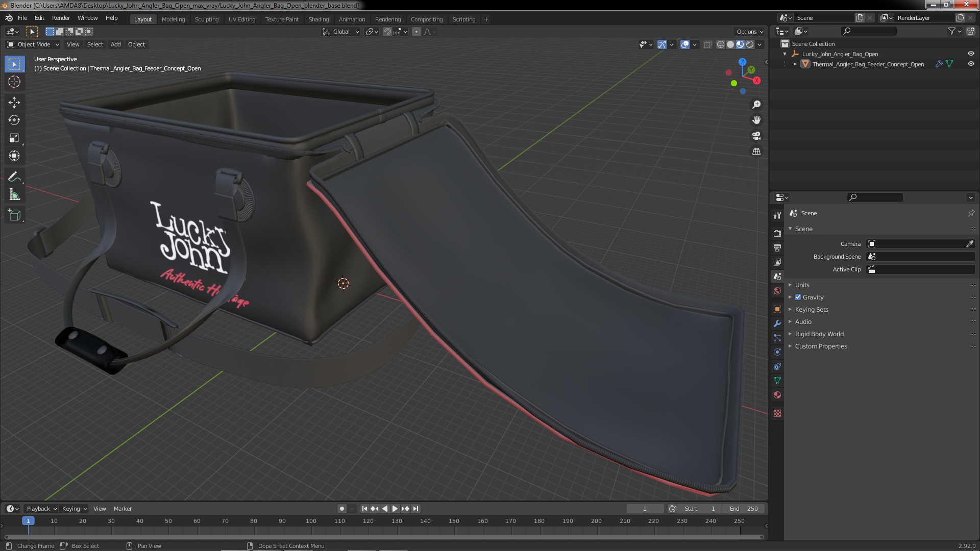
Task: Open the Texture properties tab
Action: [x=777, y=413]
